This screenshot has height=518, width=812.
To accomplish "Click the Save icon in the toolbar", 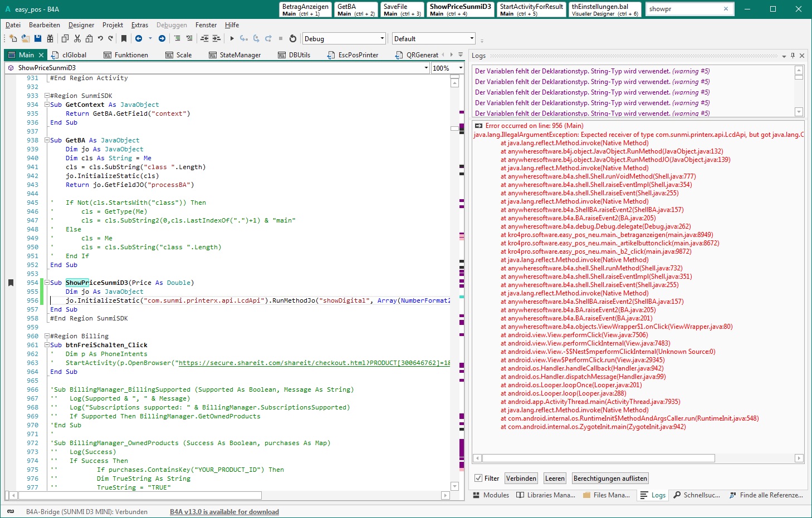I will (x=38, y=38).
